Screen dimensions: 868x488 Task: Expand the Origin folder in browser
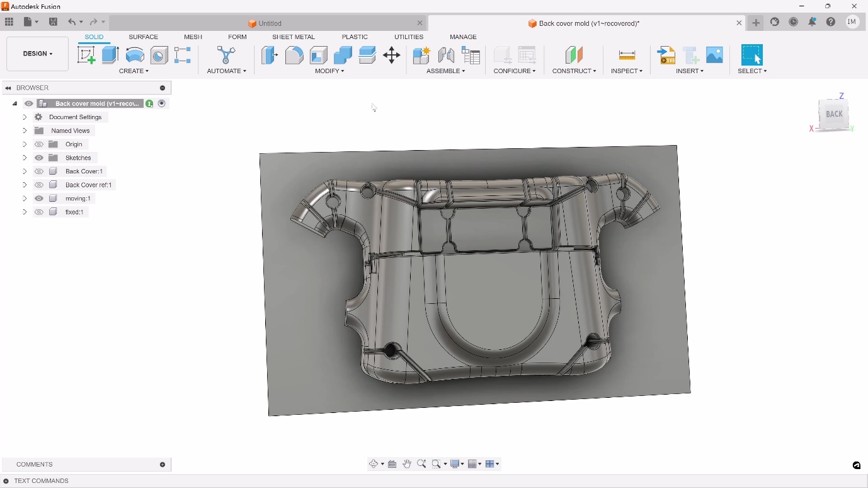25,144
